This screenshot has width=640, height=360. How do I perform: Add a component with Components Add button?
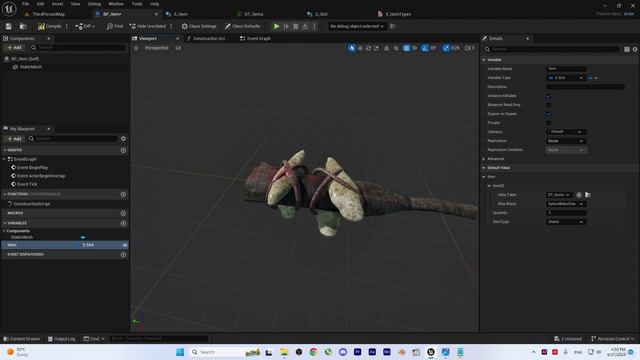pyautogui.click(x=14, y=48)
